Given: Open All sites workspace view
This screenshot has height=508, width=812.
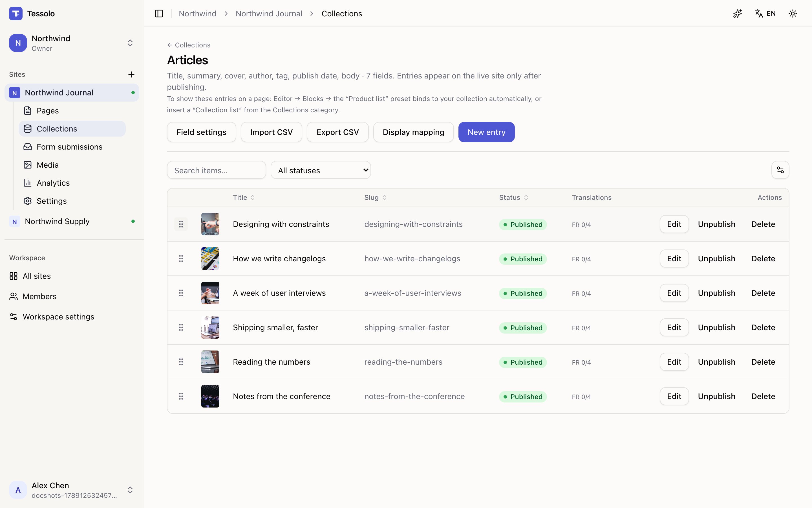Looking at the screenshot, I should (72, 276).
